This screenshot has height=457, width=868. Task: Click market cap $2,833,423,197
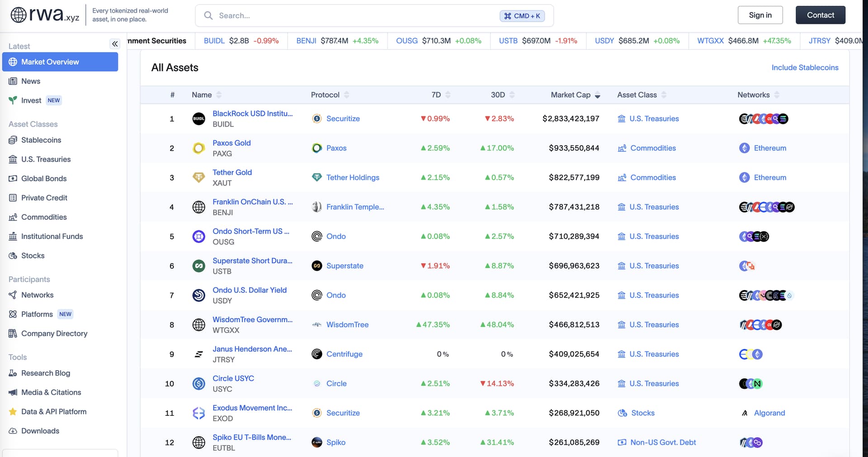tap(571, 119)
